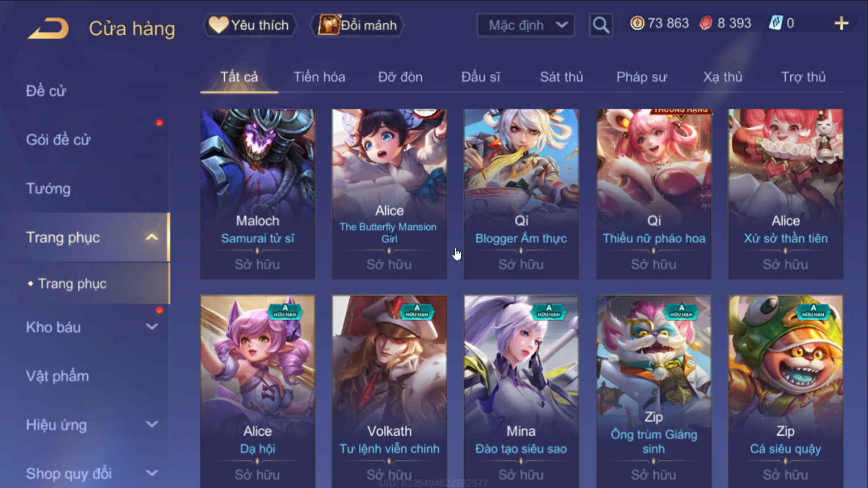Screen dimensions: 868x488
Task: Click the plus icon to add currency
Action: coord(841,23)
